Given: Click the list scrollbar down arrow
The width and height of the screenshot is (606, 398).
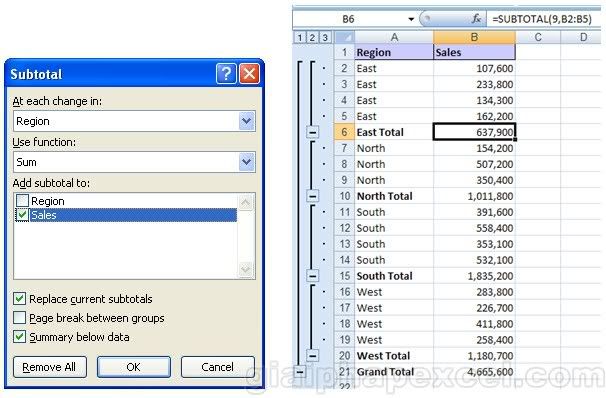Looking at the screenshot, I should 246,268.
